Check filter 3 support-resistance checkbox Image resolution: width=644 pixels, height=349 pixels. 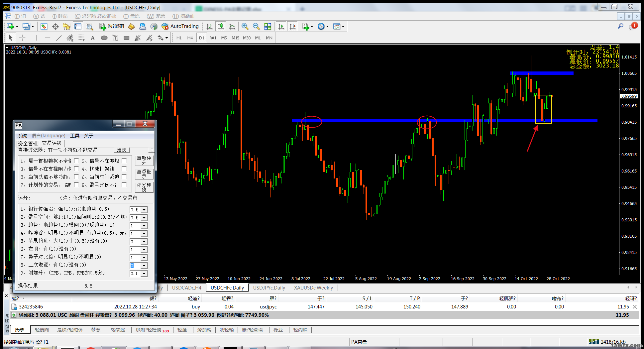pyautogui.click(x=76, y=169)
